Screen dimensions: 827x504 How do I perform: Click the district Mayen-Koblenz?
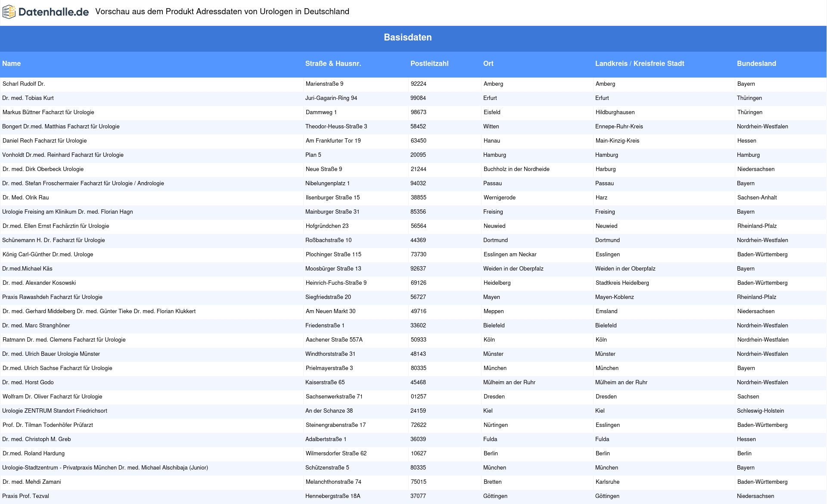click(x=615, y=297)
